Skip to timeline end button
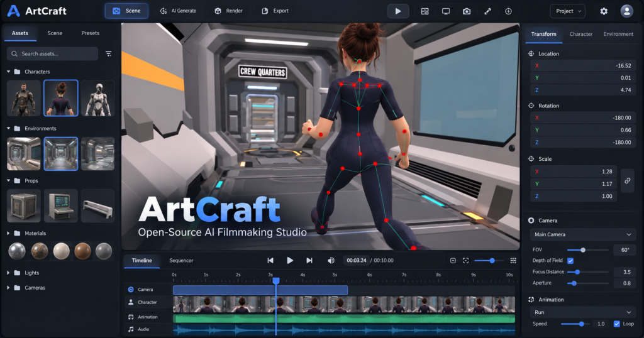Screen dimensions: 644x338 (x=309, y=261)
